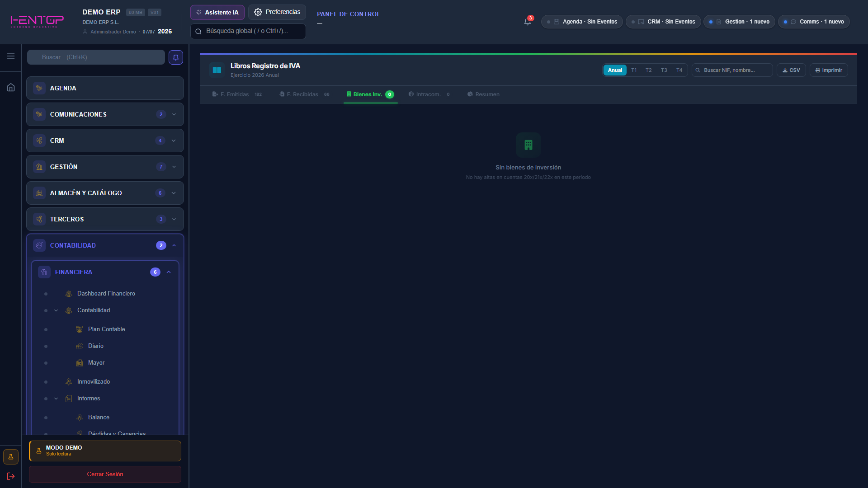Click the pin icon beside sidebar search

pos(176,57)
